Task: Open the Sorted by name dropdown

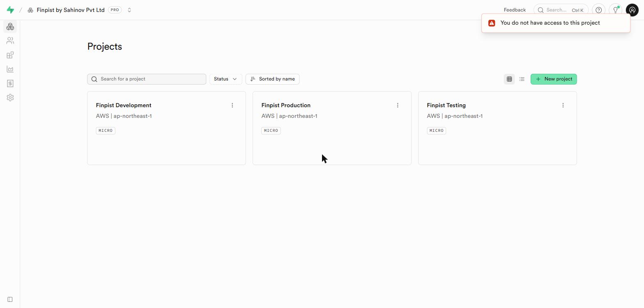Action: click(272, 79)
